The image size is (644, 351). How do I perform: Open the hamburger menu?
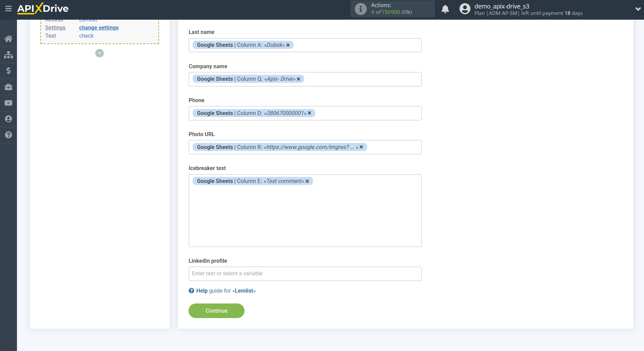pos(8,8)
